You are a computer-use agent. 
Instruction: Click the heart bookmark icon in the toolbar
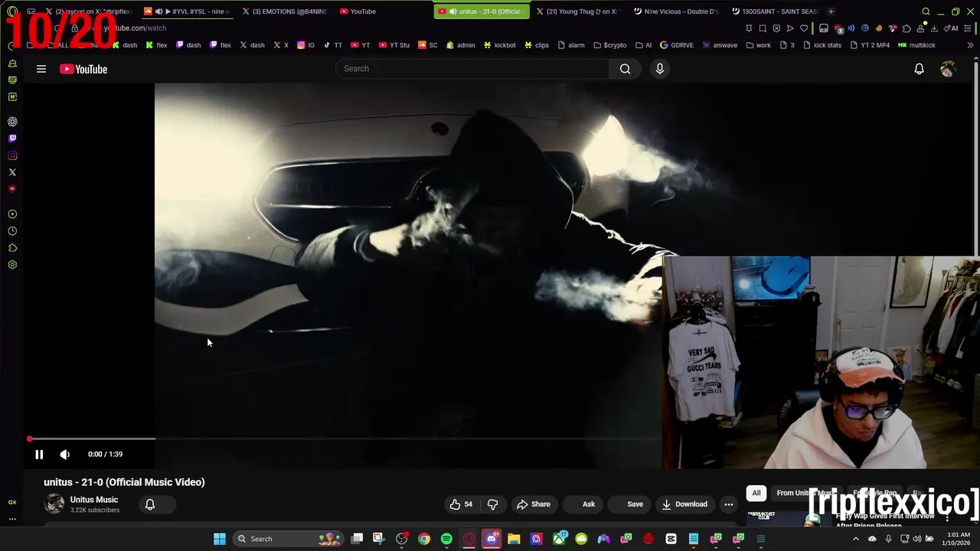tap(804, 28)
